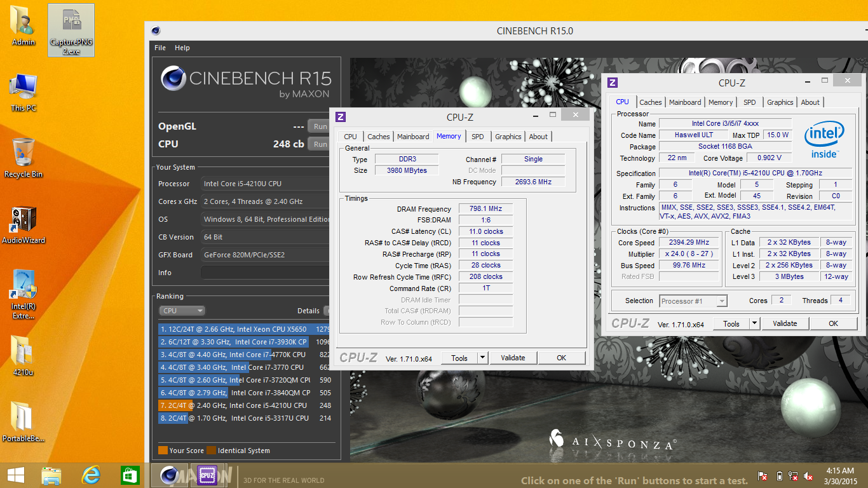Select ranking row Core i7-3840QM

point(245,393)
